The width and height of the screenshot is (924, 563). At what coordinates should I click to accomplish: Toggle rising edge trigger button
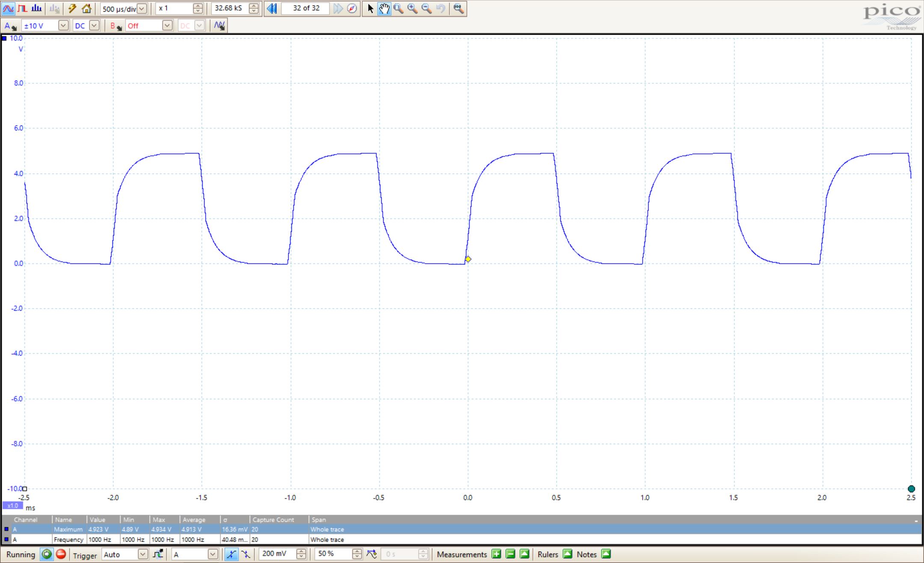(x=231, y=554)
